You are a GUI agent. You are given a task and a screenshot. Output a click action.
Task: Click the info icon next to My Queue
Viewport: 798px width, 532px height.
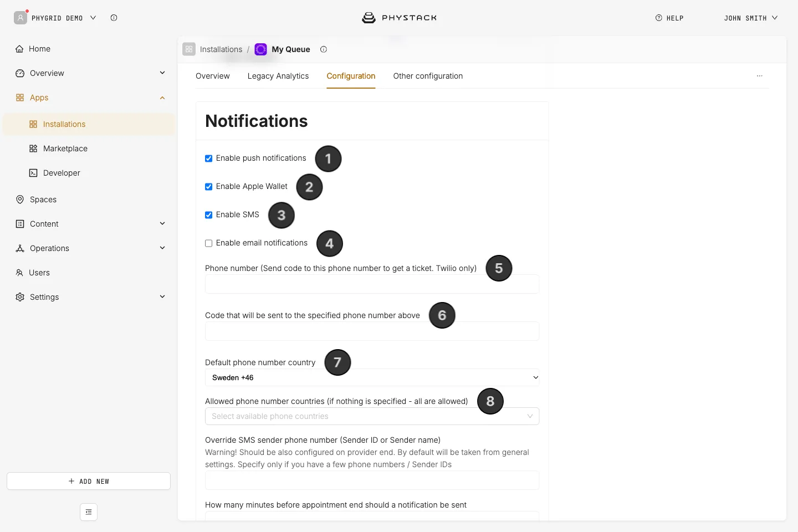point(324,49)
